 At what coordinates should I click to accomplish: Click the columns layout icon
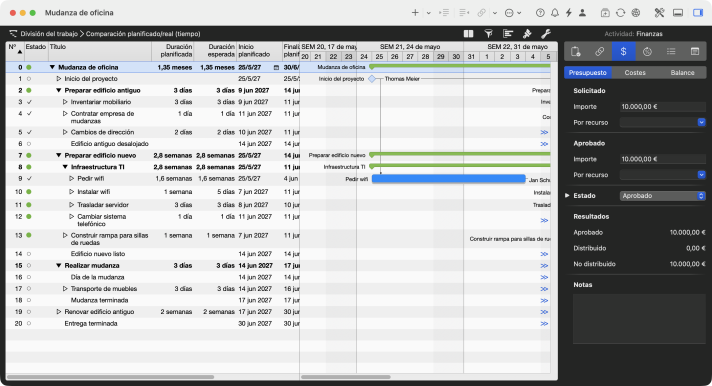[469, 34]
